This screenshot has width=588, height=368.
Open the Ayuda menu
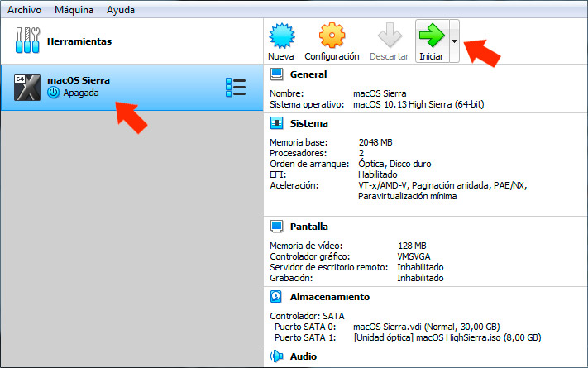pos(121,10)
